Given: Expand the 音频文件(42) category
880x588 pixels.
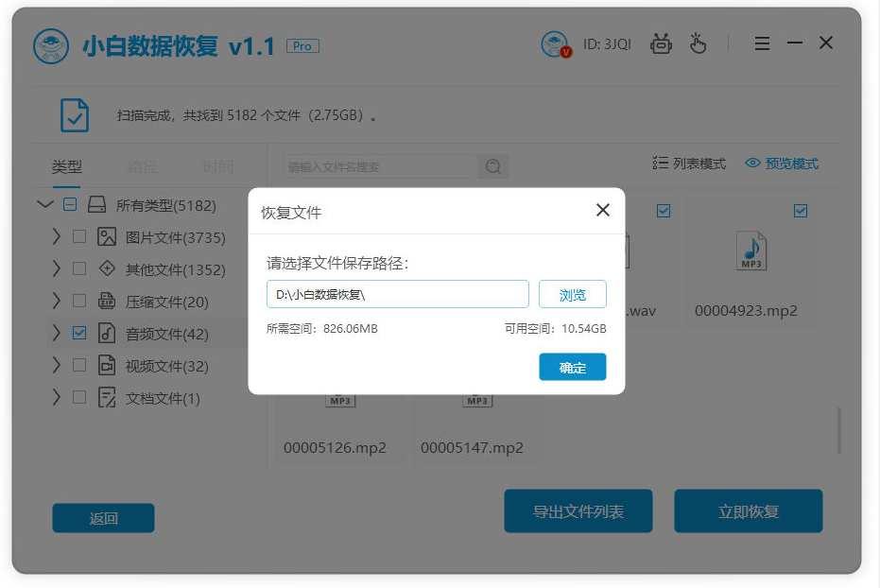Looking at the screenshot, I should click(x=56, y=334).
